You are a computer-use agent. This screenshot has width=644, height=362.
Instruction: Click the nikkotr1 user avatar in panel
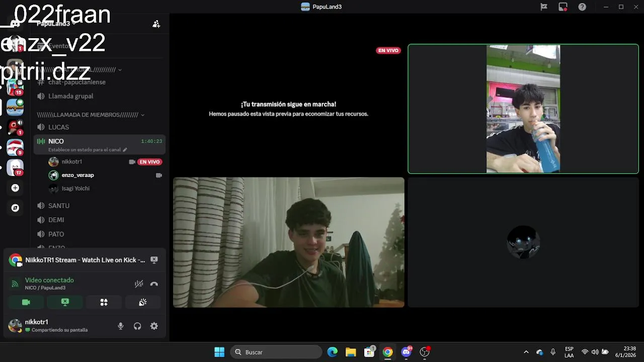pos(15,326)
